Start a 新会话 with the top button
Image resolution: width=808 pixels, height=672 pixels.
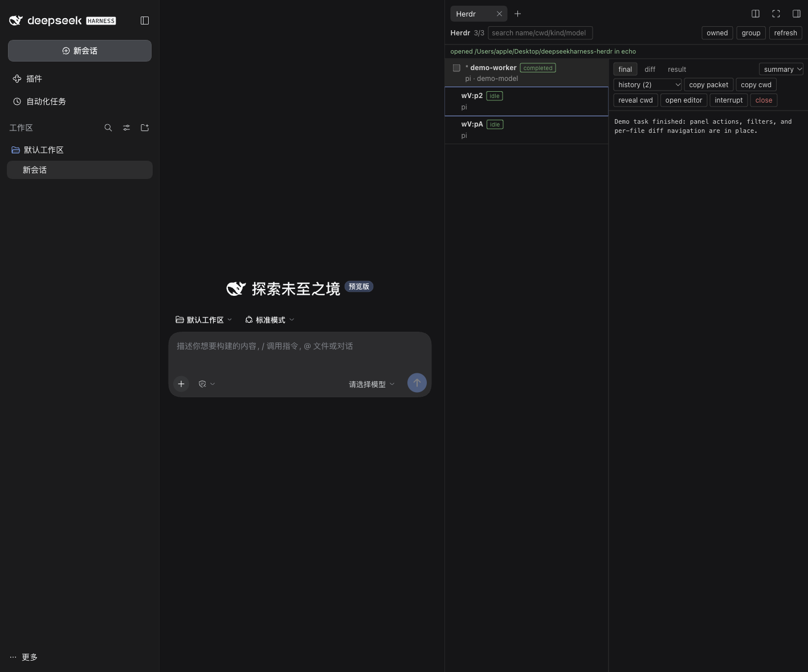(x=80, y=51)
